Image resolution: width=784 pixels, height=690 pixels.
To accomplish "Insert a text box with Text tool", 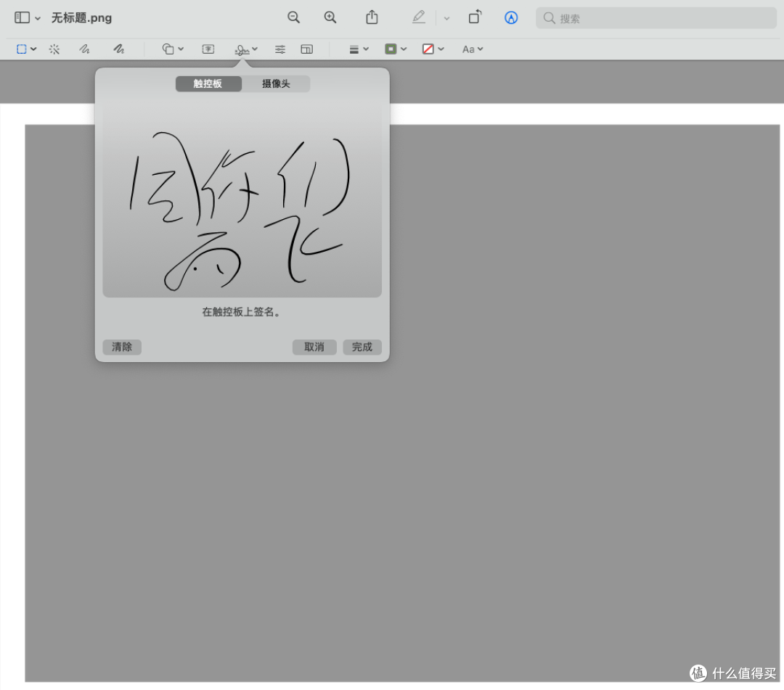I will click(208, 49).
